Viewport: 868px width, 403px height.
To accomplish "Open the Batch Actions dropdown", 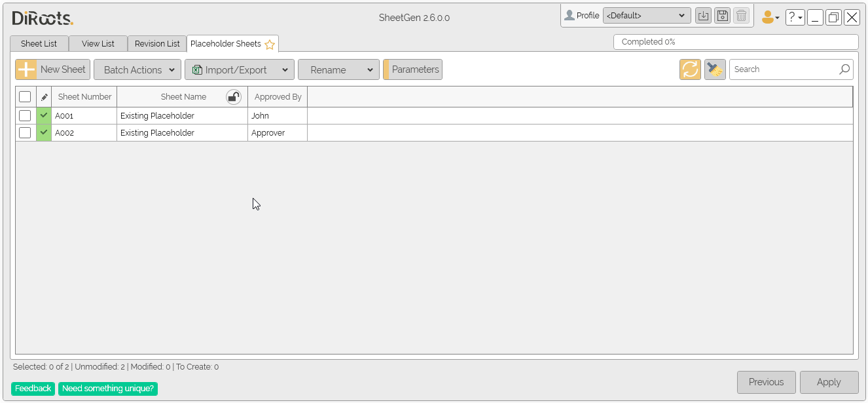I will (137, 69).
